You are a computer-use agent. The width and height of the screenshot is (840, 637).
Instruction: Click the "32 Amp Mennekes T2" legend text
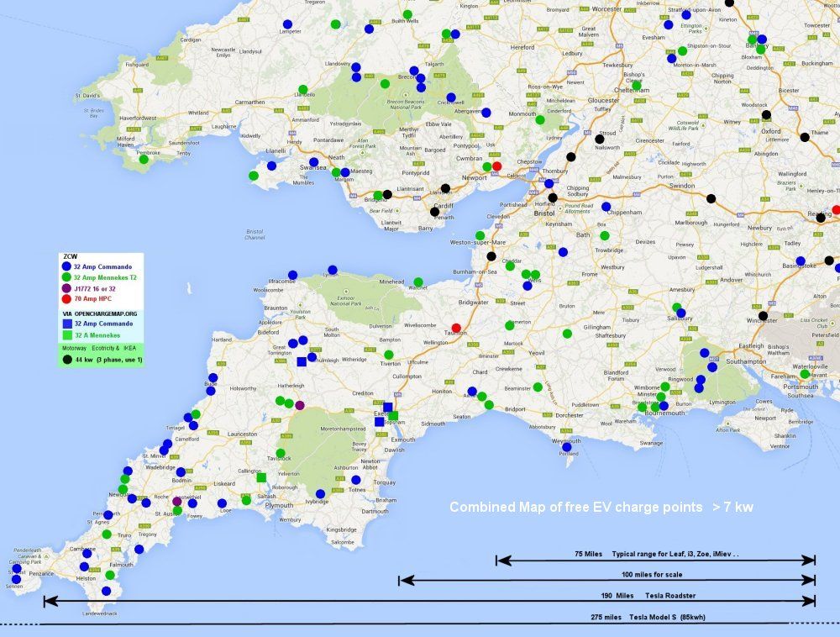click(105, 277)
